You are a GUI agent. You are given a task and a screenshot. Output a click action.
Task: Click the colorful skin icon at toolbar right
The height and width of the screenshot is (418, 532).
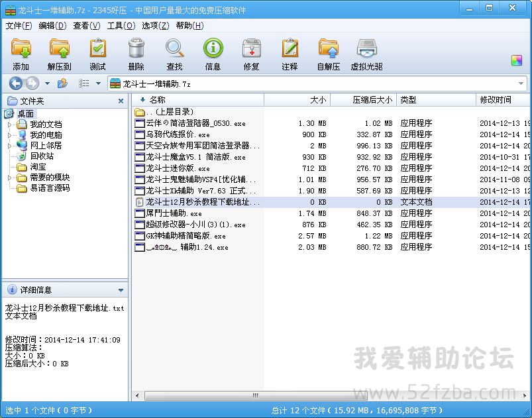coord(516,60)
